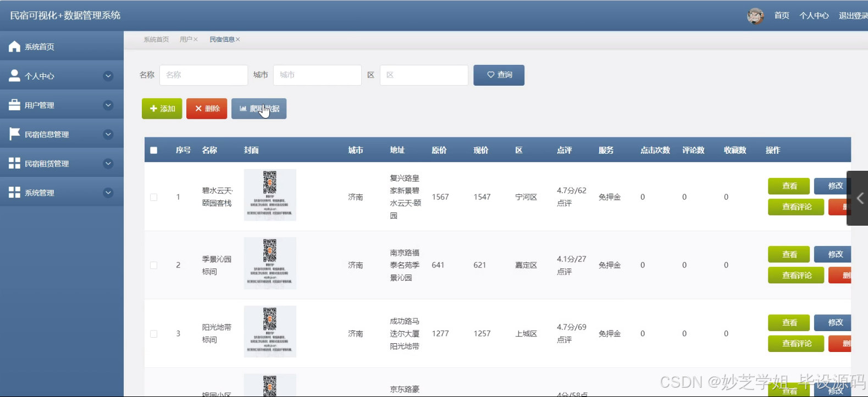Screen dimensions: 868x397
Task: Open the cover thumbnail for 阳光地带标间
Action: coord(270,332)
